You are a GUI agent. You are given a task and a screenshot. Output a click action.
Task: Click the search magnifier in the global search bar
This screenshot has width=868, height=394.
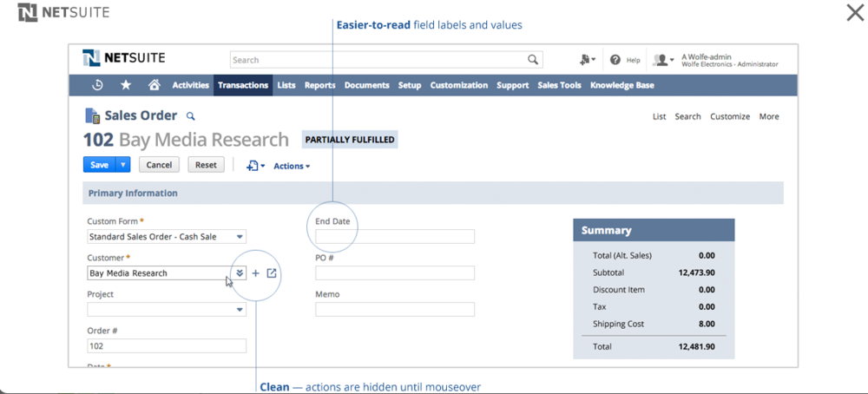coord(533,60)
